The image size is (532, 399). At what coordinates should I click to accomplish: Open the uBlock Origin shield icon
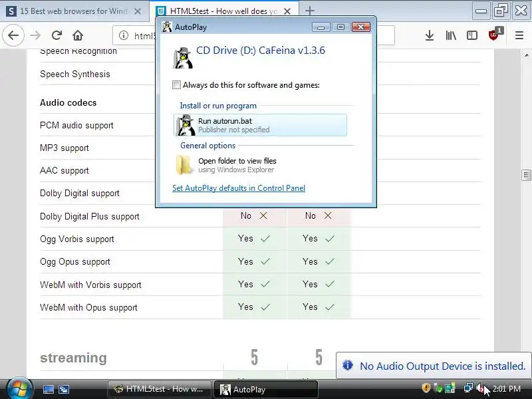494,35
